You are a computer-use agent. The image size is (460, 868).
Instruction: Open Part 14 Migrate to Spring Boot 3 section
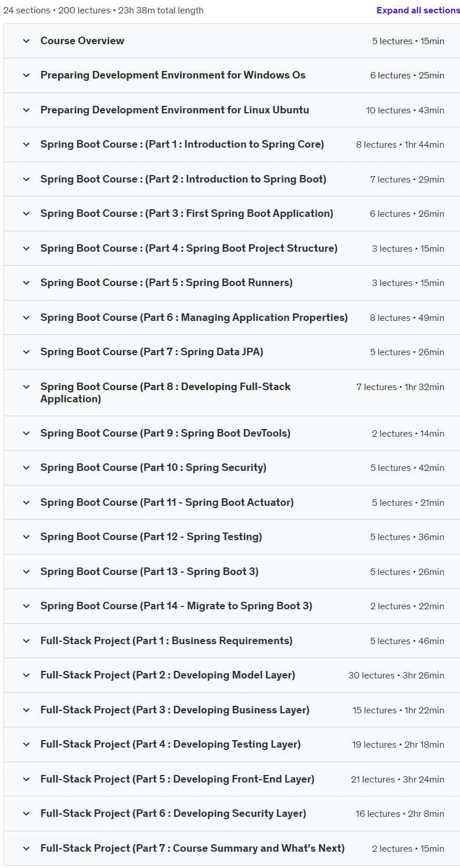(x=176, y=606)
